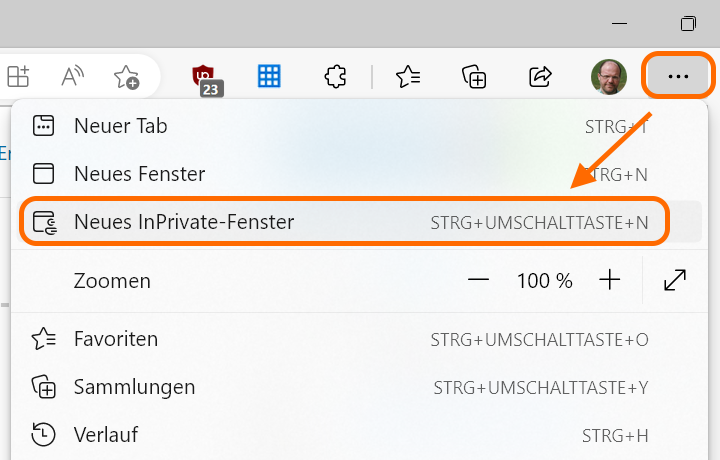Open the user profile avatar
This screenshot has width=720, height=460.
tap(608, 76)
